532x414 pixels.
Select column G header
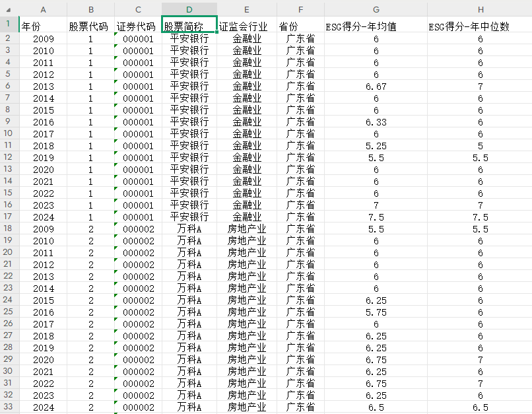point(376,9)
